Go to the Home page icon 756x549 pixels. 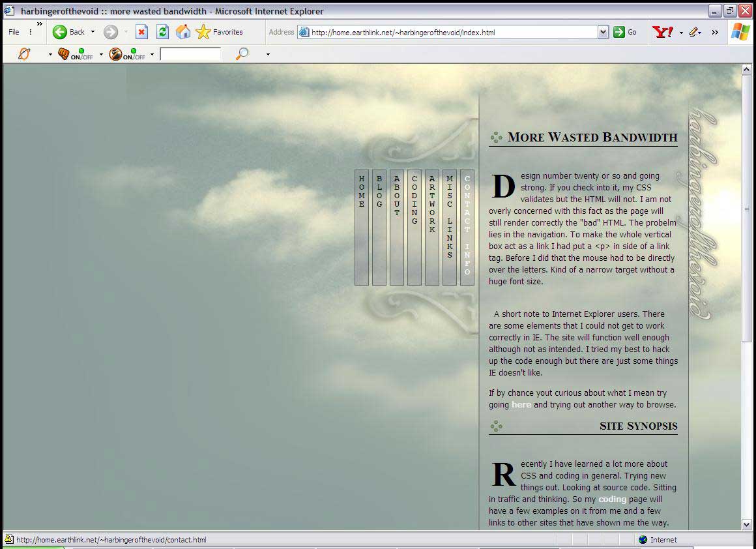pos(183,33)
